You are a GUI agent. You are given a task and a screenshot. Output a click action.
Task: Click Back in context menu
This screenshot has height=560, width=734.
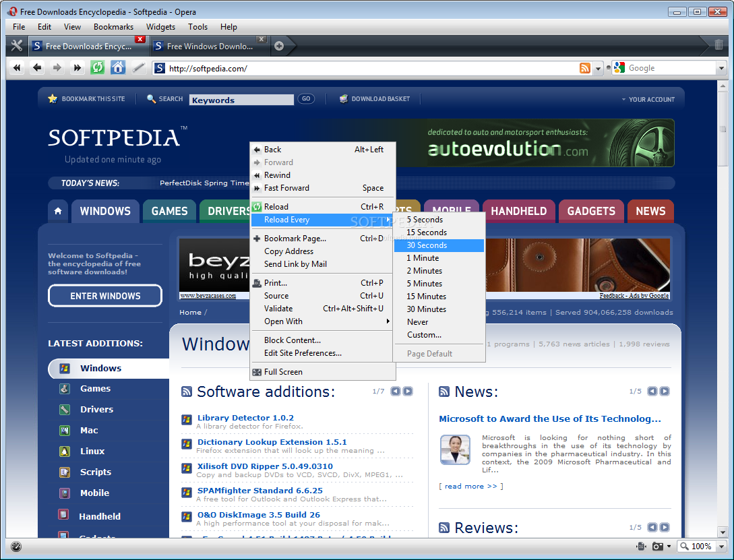[323, 149]
